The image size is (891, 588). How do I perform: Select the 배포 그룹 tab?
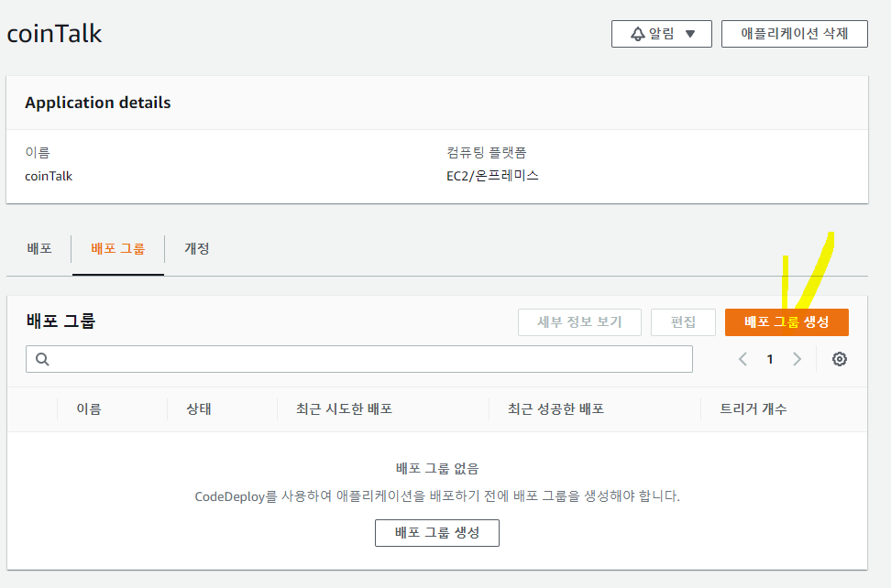point(118,248)
